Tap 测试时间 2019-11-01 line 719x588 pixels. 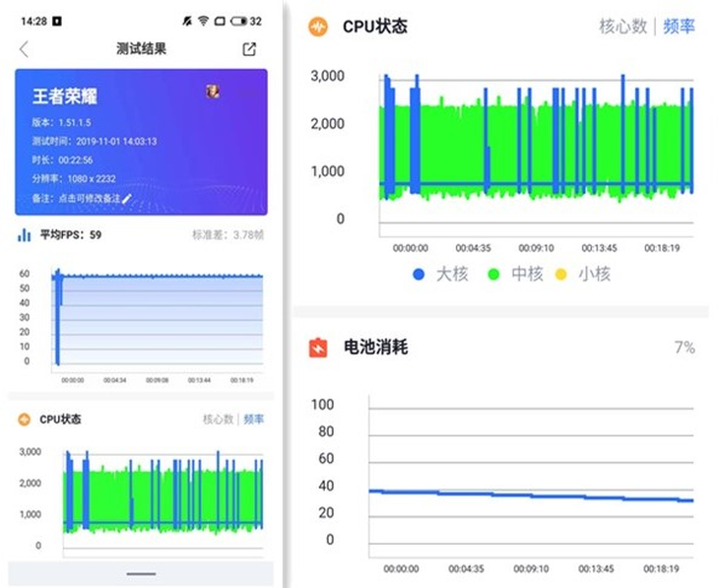(95, 141)
